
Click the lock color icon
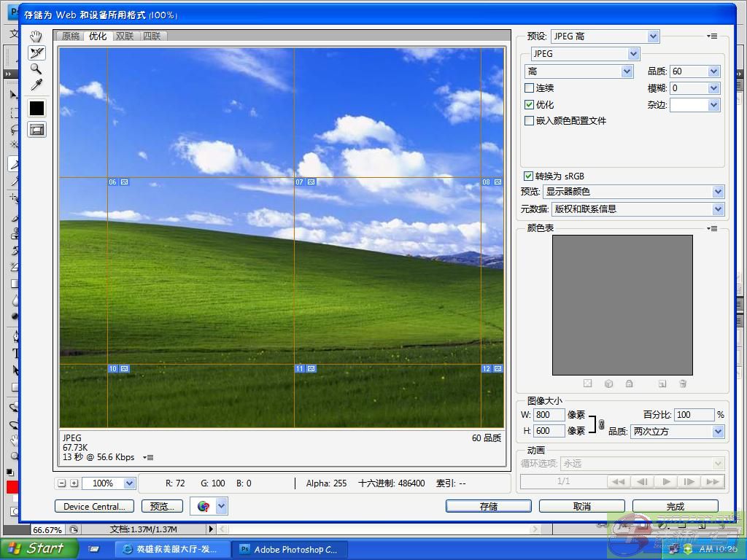coord(630,384)
